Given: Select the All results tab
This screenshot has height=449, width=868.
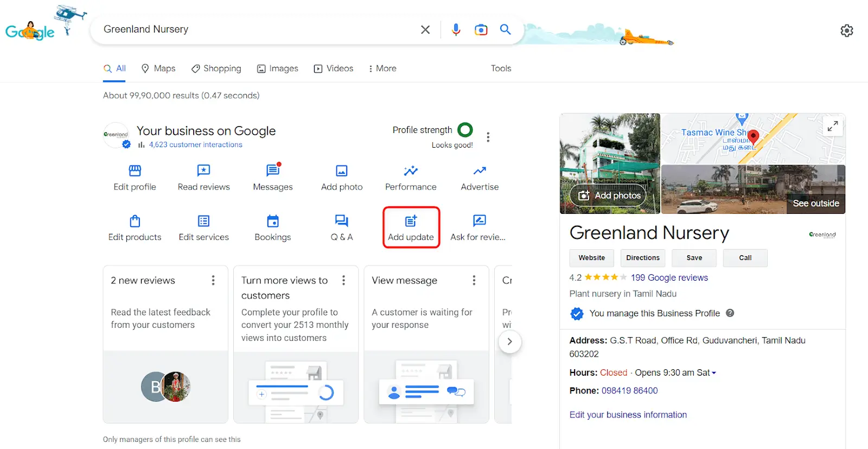Looking at the screenshot, I should pos(114,68).
